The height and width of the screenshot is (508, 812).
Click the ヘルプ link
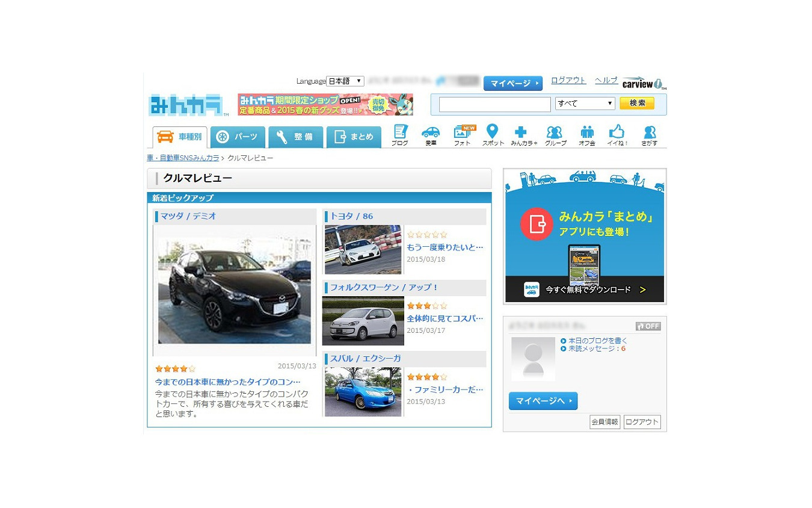606,80
